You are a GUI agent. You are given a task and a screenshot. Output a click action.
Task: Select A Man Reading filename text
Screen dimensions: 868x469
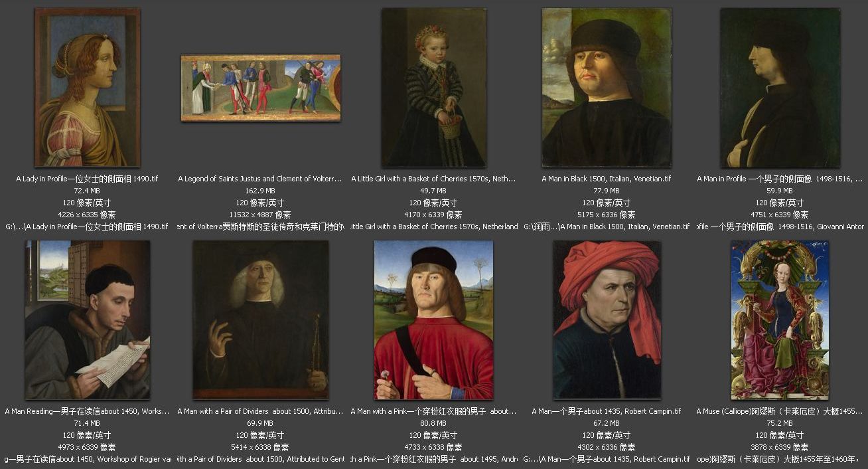[87, 411]
